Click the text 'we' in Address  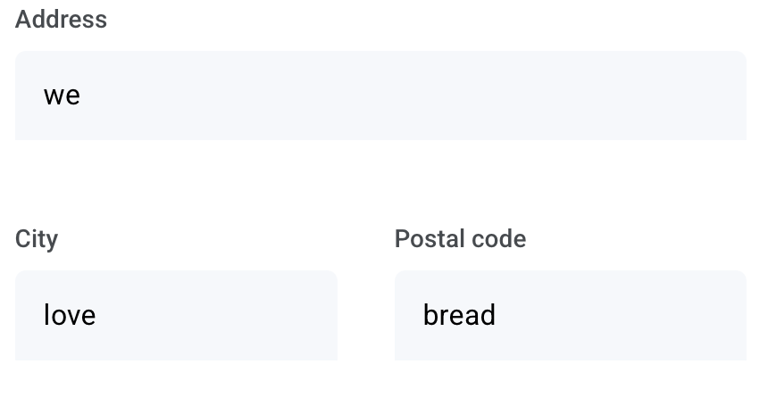(62, 95)
